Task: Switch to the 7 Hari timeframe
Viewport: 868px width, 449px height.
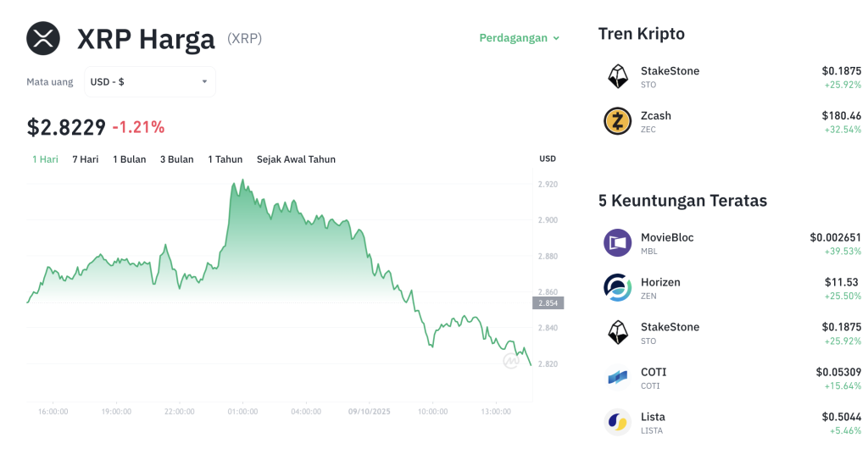Action: point(86,159)
